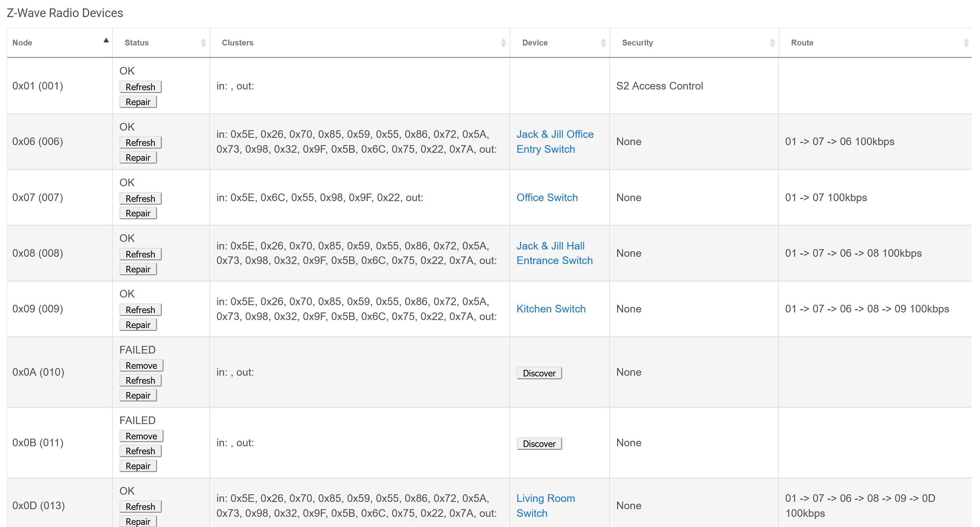Click FAILED status of node 0x0B
Image resolution: width=980 pixels, height=527 pixels.
[137, 420]
